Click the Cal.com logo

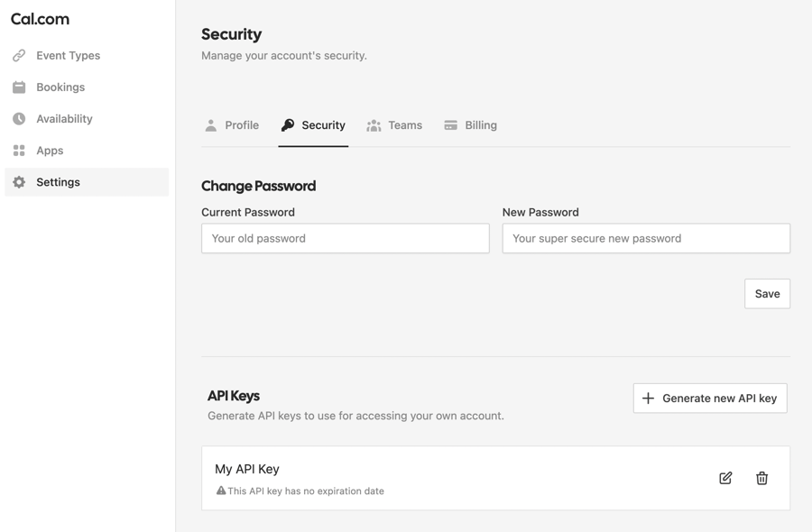coord(40,18)
